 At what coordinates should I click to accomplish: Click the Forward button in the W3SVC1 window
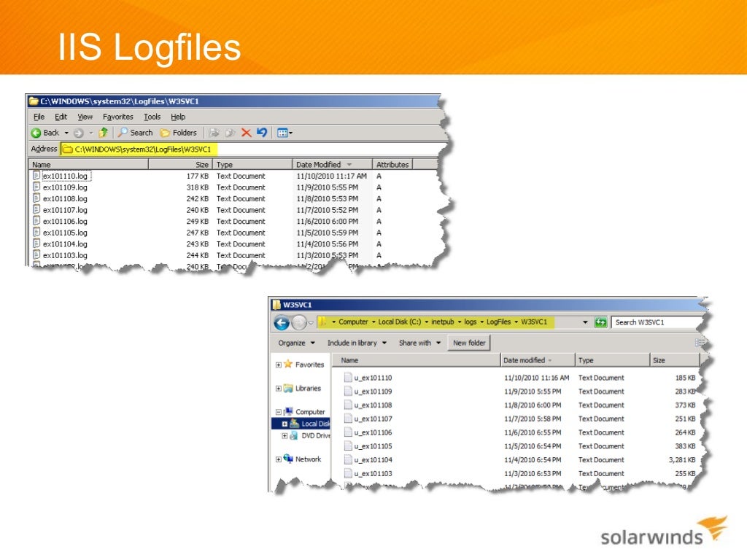click(x=298, y=323)
